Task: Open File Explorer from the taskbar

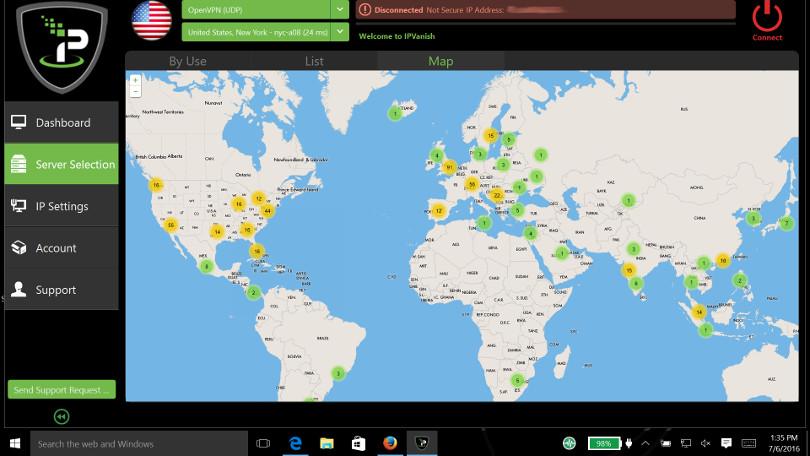Action: (x=327, y=443)
